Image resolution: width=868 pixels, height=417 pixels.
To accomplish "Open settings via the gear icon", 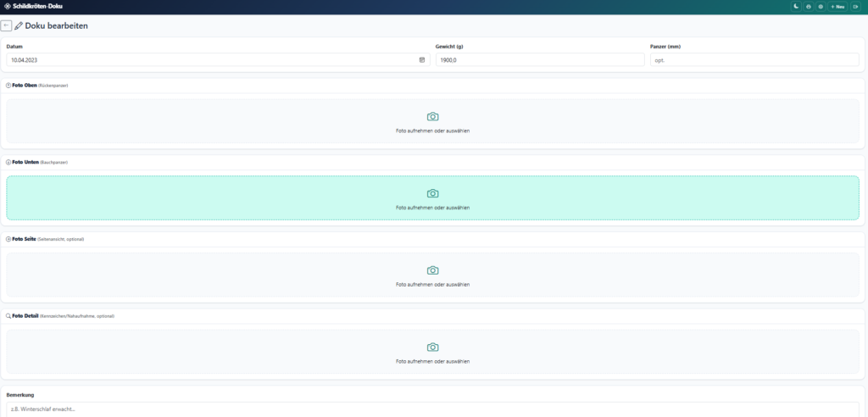I will 821,6.
